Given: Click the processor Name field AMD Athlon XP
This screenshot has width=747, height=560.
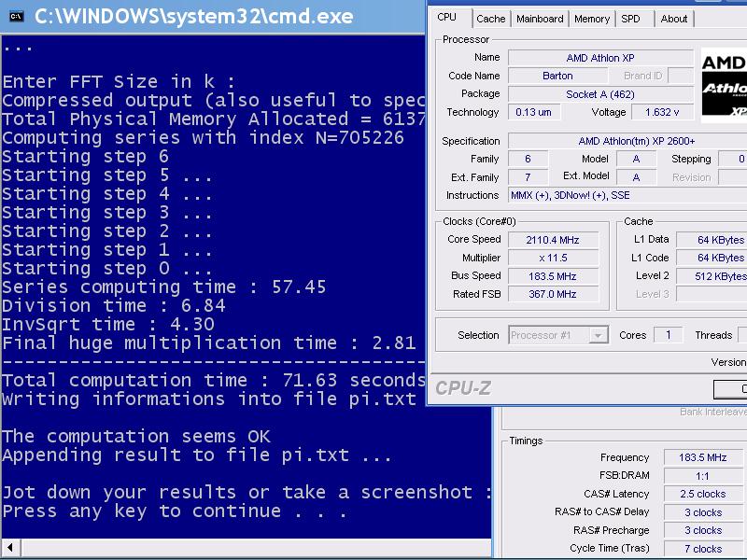Looking at the screenshot, I should pos(600,58).
